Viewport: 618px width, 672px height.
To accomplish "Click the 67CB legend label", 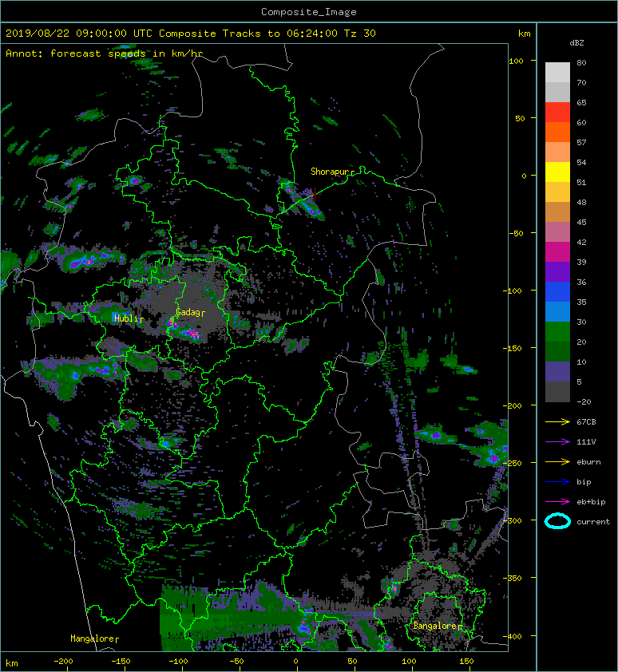I will coord(586,421).
